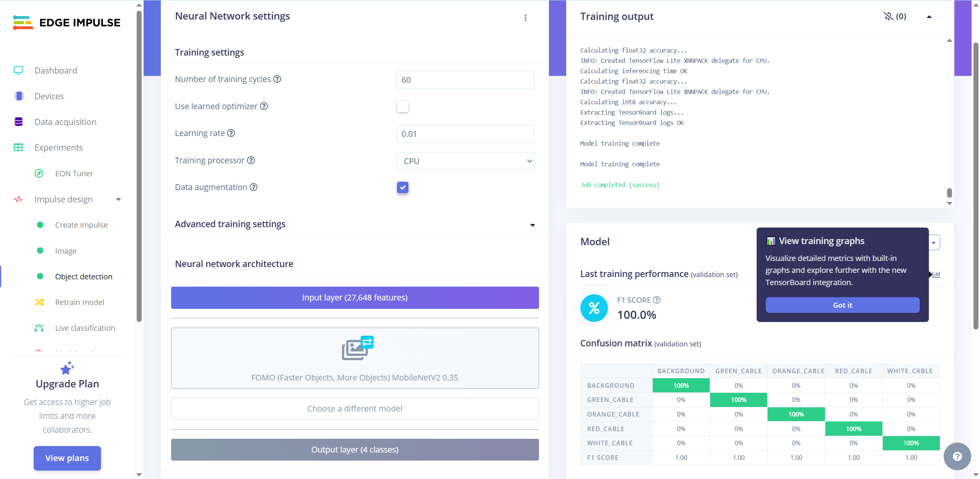Collapse Training output panel arrow
Screen dimensions: 980x479
929,16
